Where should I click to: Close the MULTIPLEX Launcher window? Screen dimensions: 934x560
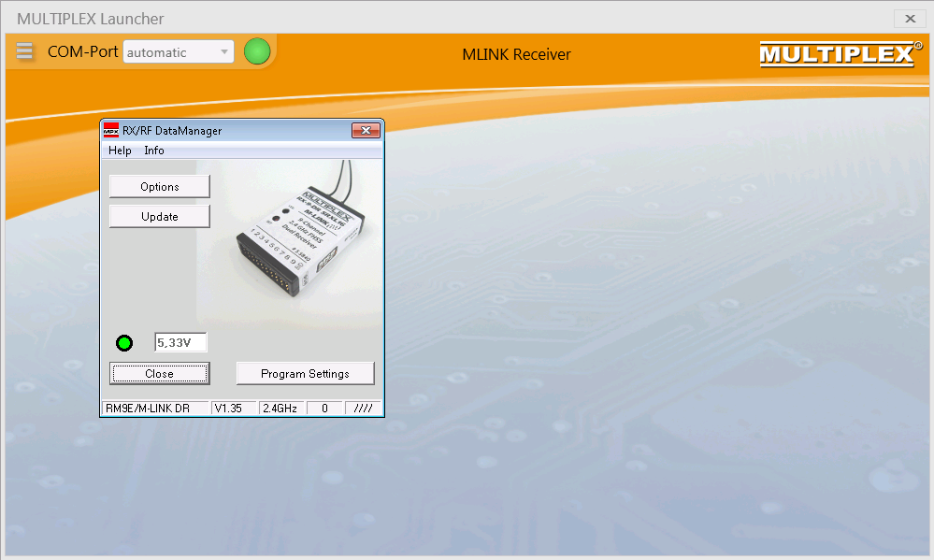[x=909, y=19]
